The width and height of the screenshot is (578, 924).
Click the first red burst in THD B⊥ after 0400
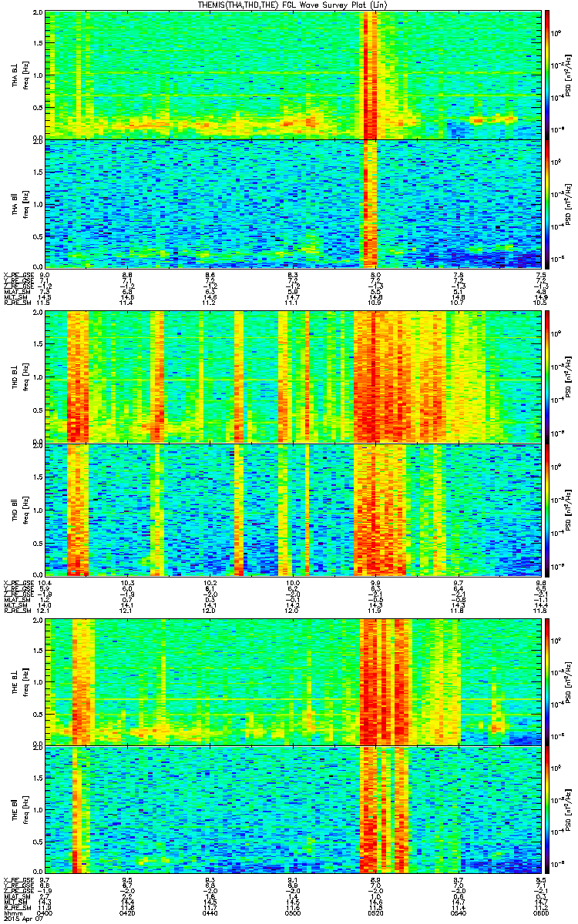click(x=78, y=377)
